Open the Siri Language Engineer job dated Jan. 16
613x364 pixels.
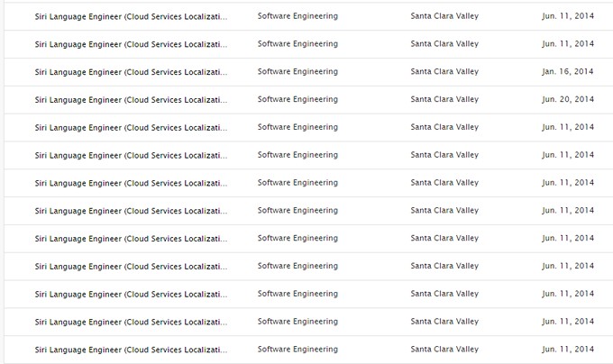coord(131,72)
